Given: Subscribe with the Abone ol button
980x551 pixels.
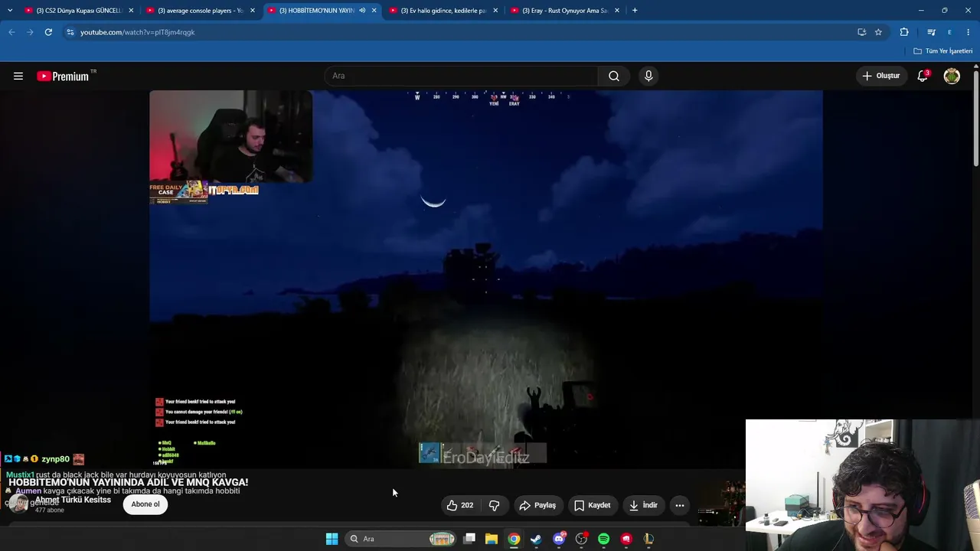Looking at the screenshot, I should pyautogui.click(x=145, y=504).
